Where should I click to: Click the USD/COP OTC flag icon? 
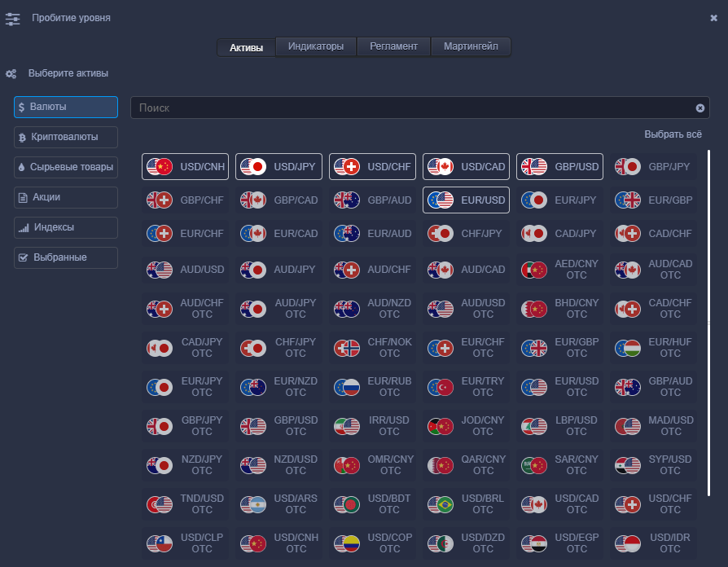tap(347, 543)
